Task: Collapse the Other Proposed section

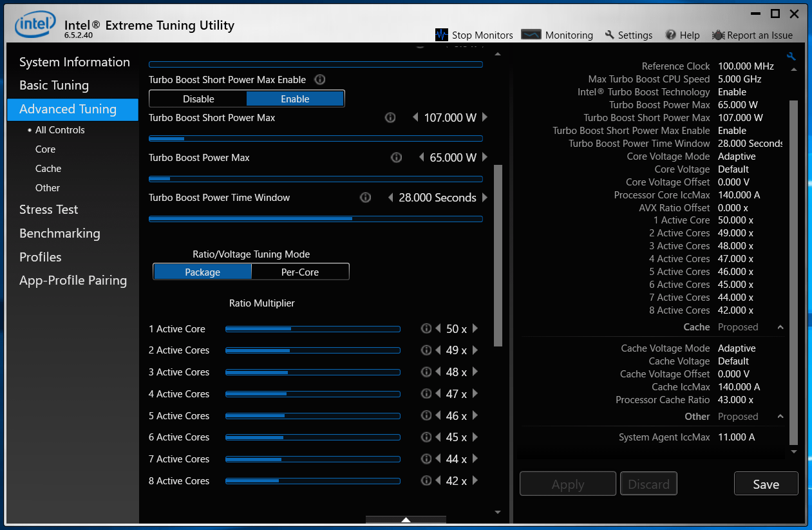Action: click(780, 417)
